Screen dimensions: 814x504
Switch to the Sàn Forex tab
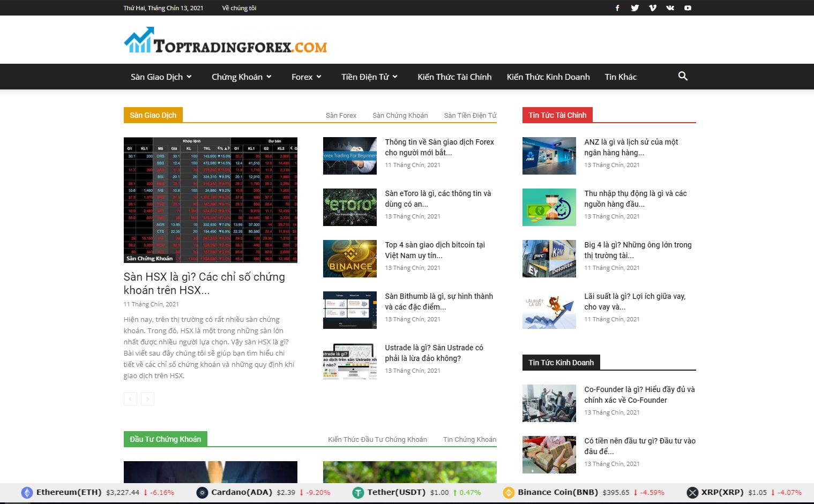point(341,115)
